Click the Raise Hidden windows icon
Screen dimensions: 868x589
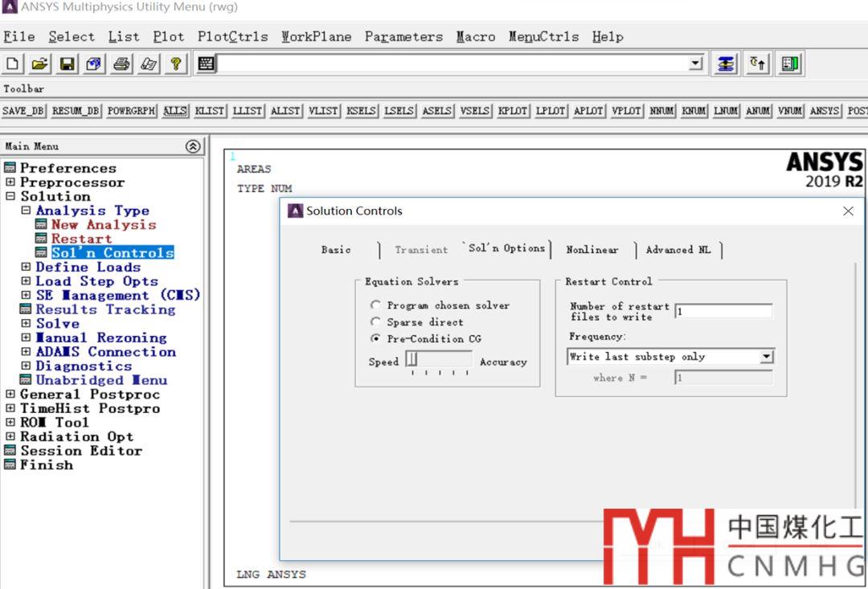click(x=725, y=64)
